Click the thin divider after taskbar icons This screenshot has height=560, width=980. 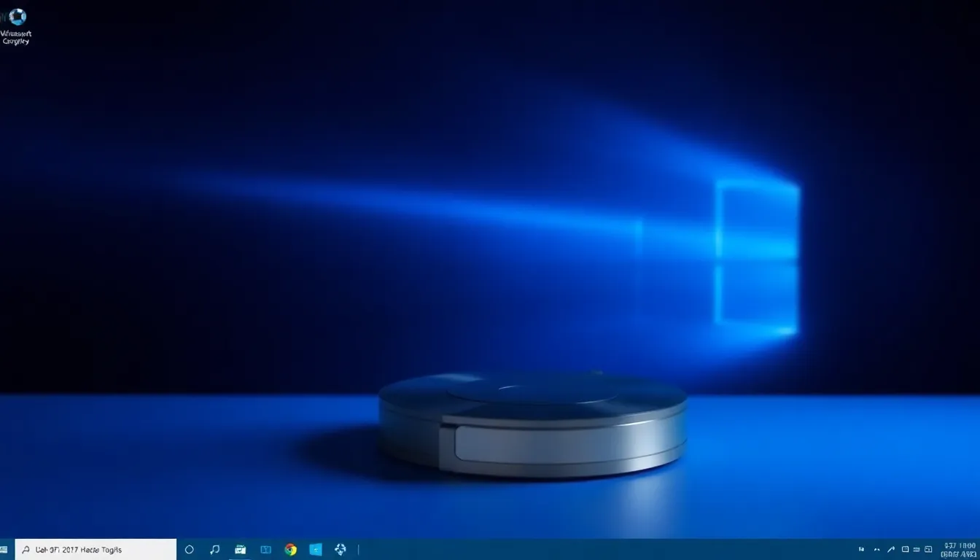[359, 550]
